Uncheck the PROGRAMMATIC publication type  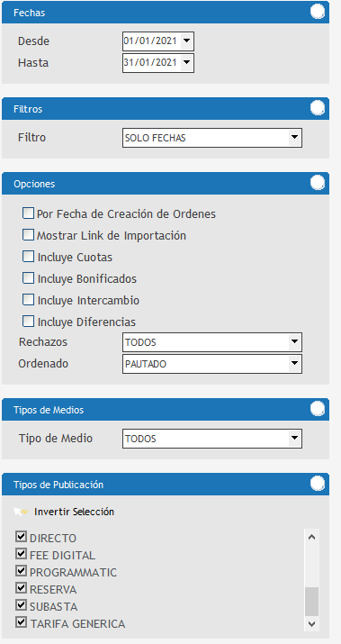(x=21, y=571)
